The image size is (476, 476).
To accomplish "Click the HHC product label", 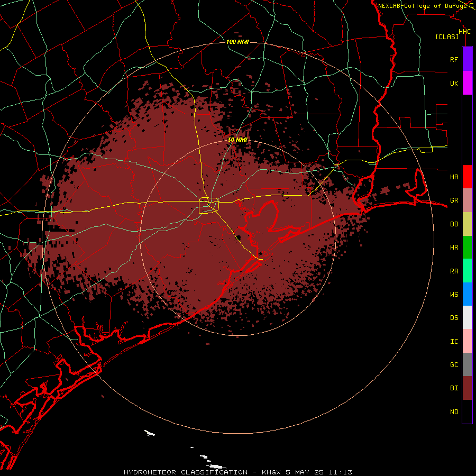I will tap(464, 32).
